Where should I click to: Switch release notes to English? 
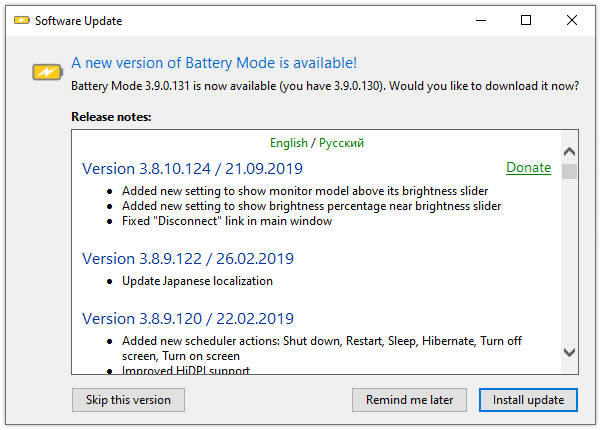[x=289, y=143]
